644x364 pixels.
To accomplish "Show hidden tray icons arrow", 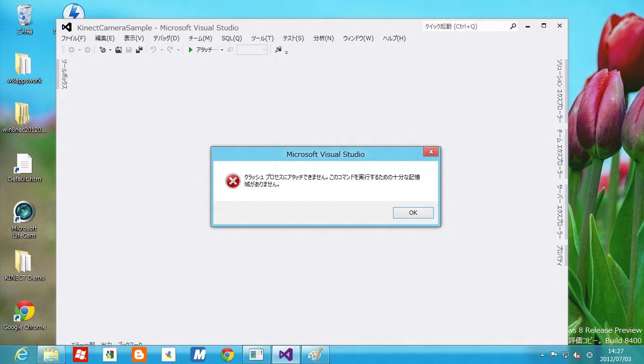I will click(x=542, y=355).
